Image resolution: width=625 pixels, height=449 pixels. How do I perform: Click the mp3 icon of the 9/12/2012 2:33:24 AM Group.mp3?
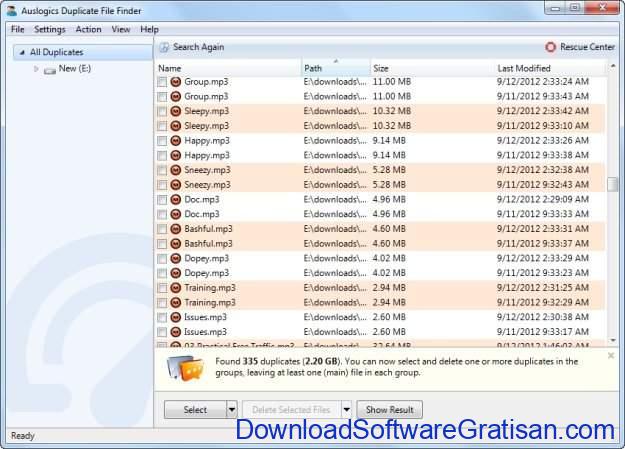(x=175, y=82)
